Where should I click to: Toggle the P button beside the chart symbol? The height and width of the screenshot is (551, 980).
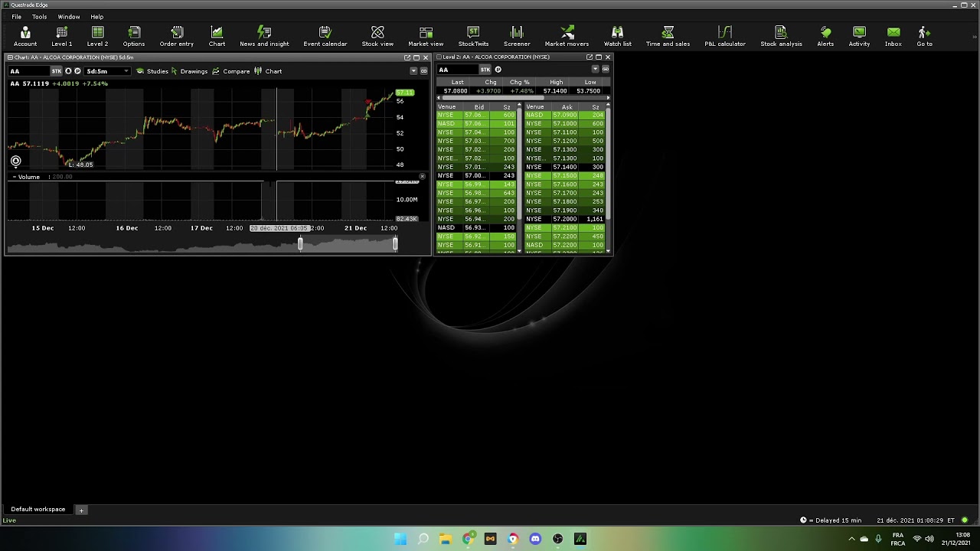77,71
